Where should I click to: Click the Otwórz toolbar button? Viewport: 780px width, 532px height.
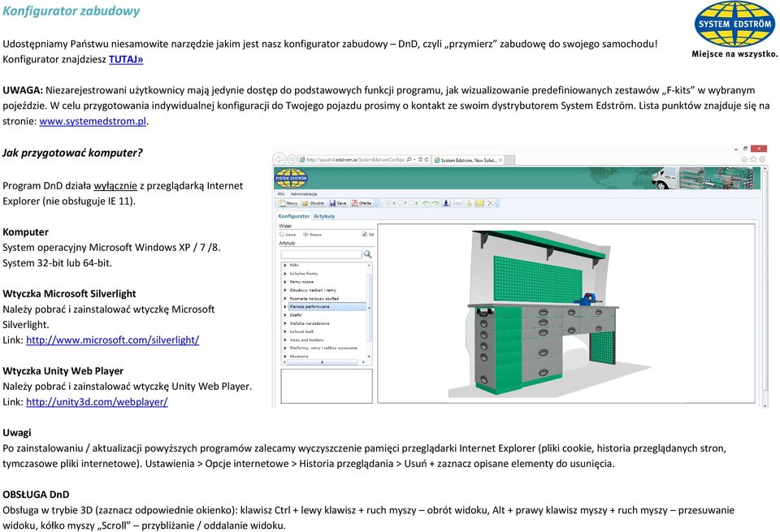(x=313, y=203)
